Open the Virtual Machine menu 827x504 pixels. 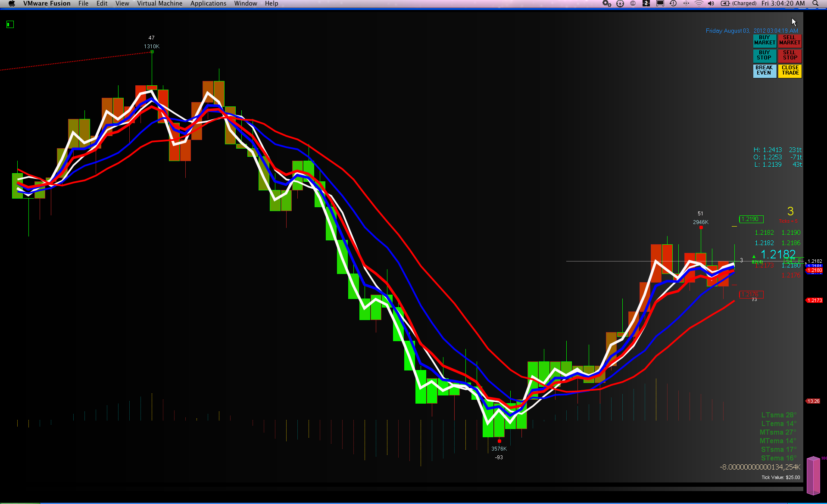pos(160,3)
